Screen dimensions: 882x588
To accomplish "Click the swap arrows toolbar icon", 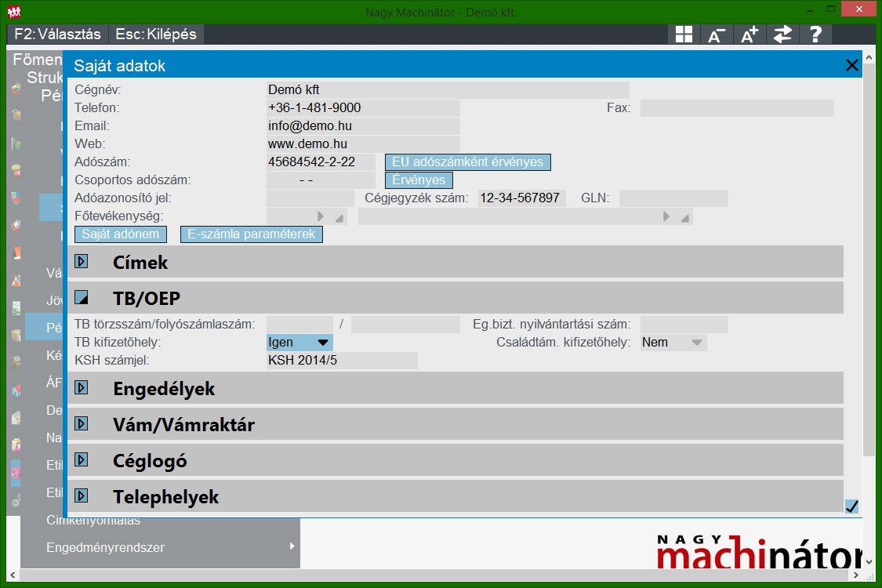I will (782, 34).
